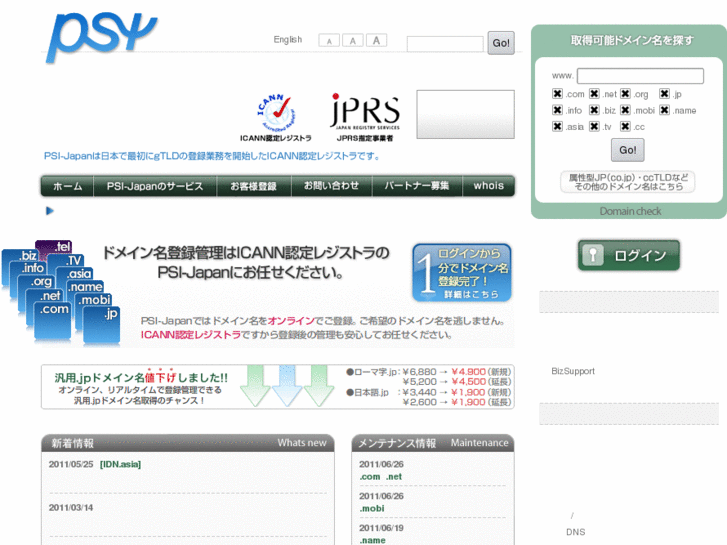
Task: Open the .jp domain price reduction banner
Action: [x=278, y=387]
